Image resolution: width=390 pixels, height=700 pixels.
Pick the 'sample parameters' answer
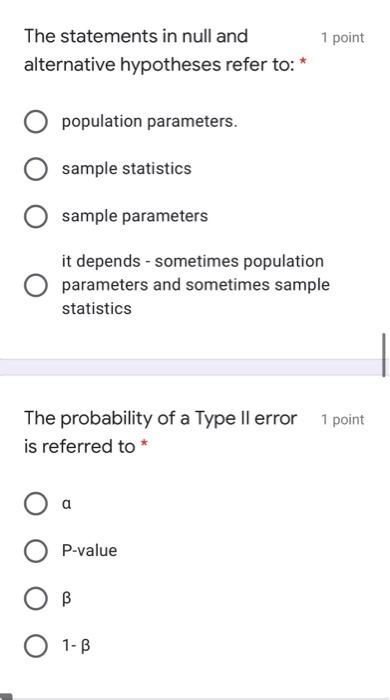[35, 217]
